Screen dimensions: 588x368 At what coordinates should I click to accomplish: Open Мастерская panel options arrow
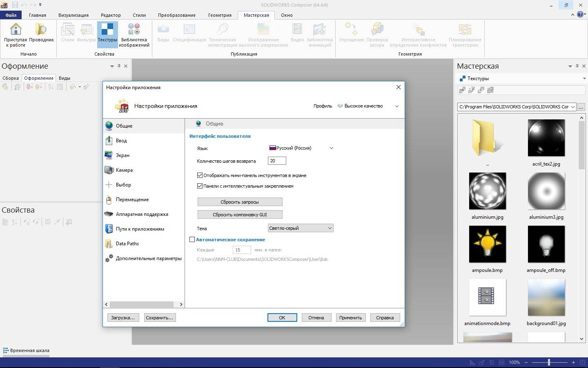pos(570,66)
